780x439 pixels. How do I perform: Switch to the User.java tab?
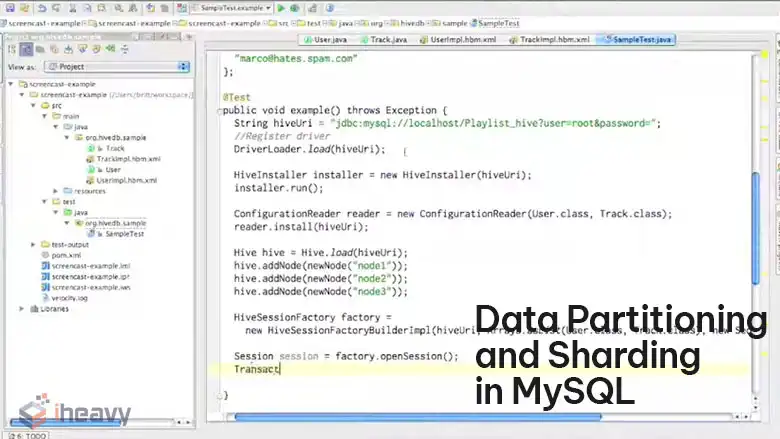coord(325,39)
